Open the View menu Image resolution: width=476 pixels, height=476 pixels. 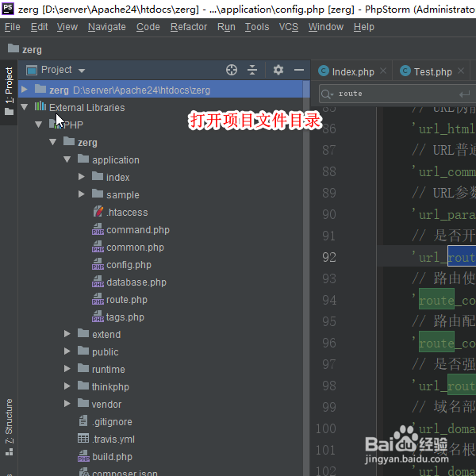tap(67, 27)
